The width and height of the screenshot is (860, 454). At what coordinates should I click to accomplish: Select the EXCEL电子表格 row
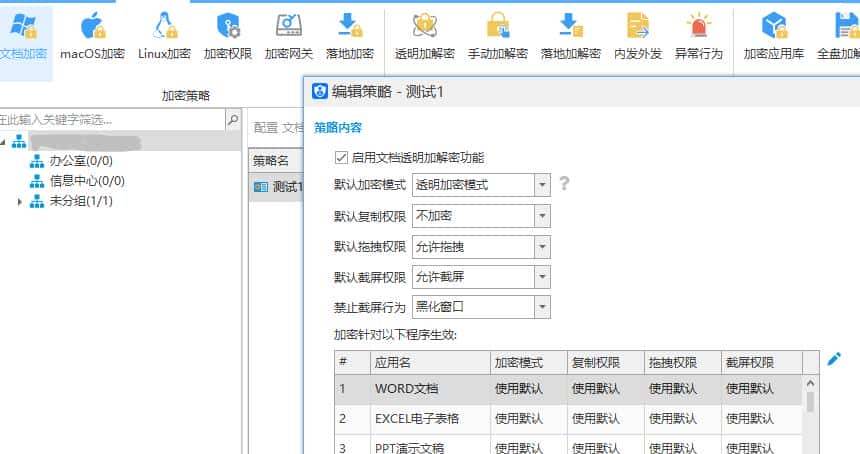569,419
